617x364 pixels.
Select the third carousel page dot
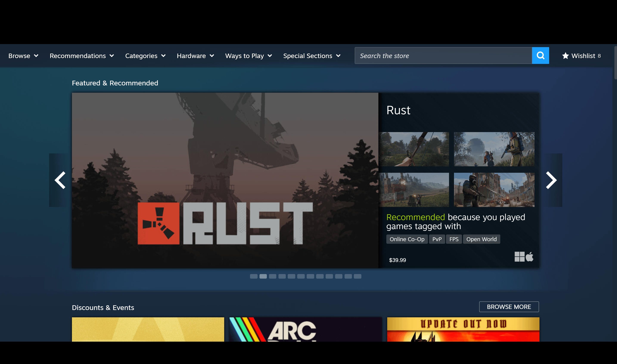tap(272, 276)
